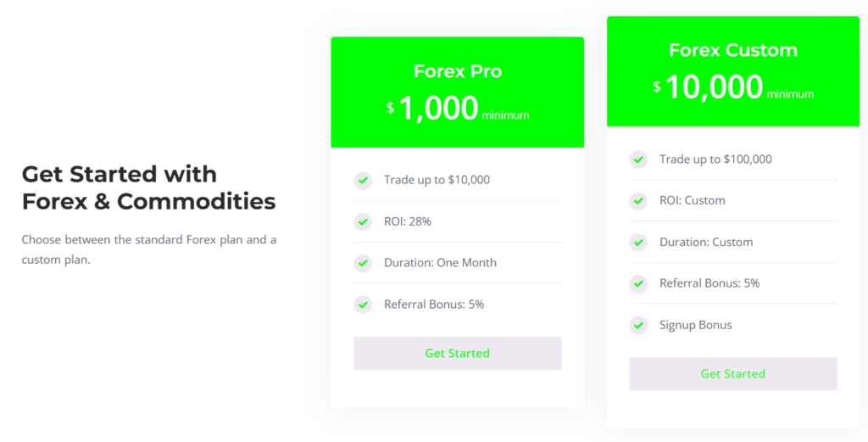The height and width of the screenshot is (442, 868).
Task: Click checkmark icon beside Signup Bonus
Action: click(x=638, y=325)
